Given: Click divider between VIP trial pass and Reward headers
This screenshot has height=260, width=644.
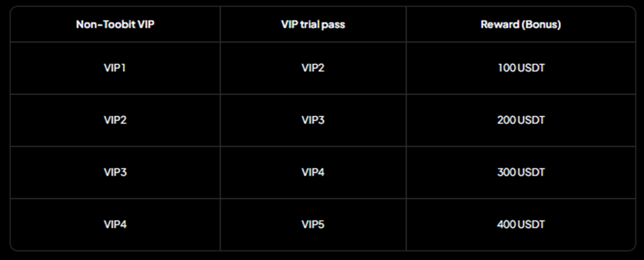Looking at the screenshot, I should pos(406,25).
